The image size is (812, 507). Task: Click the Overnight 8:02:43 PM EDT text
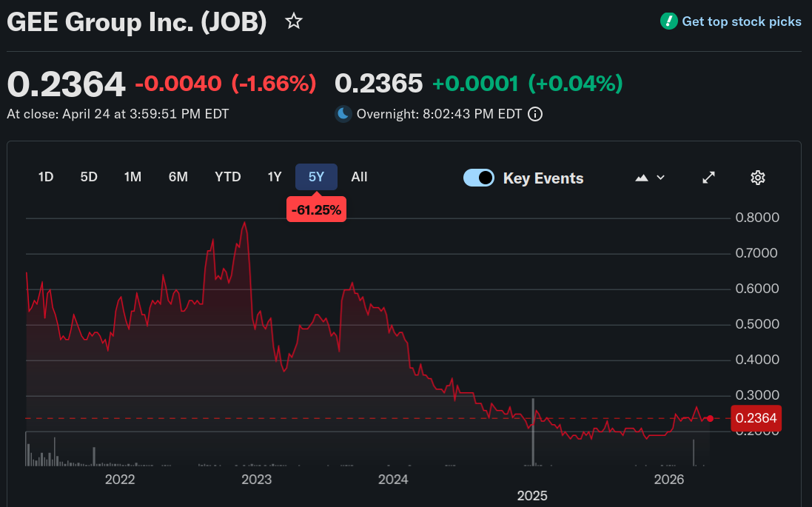pos(439,114)
